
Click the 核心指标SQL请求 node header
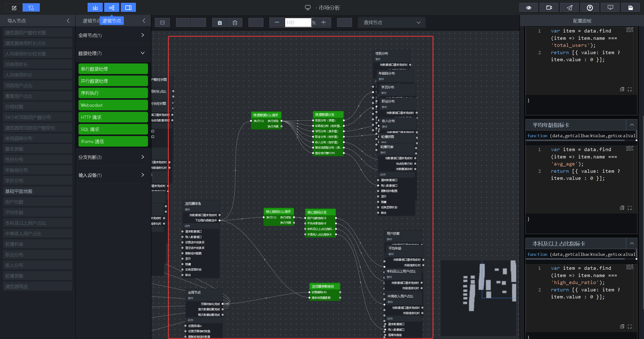(278, 212)
